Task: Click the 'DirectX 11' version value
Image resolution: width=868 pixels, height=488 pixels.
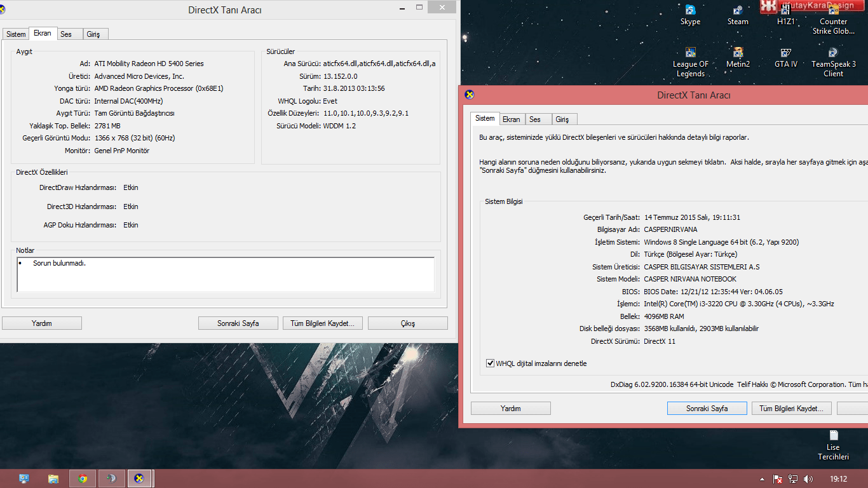Action: click(660, 341)
